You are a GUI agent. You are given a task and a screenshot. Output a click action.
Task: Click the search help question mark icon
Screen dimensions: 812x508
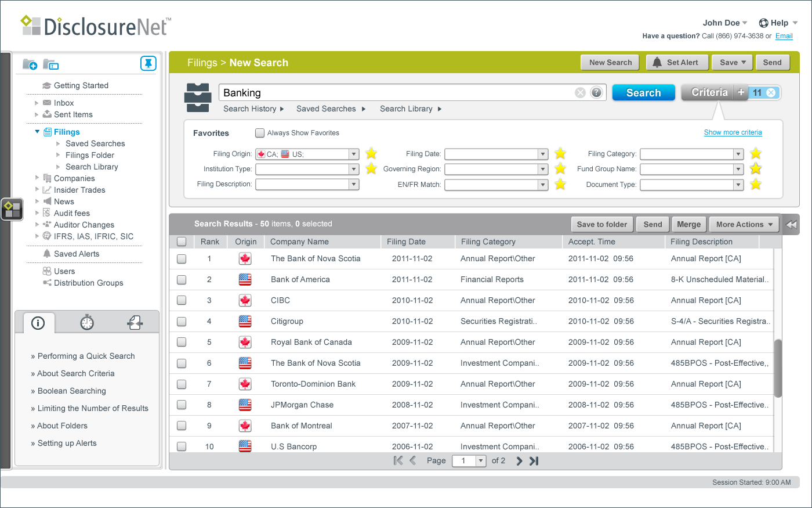tap(596, 93)
